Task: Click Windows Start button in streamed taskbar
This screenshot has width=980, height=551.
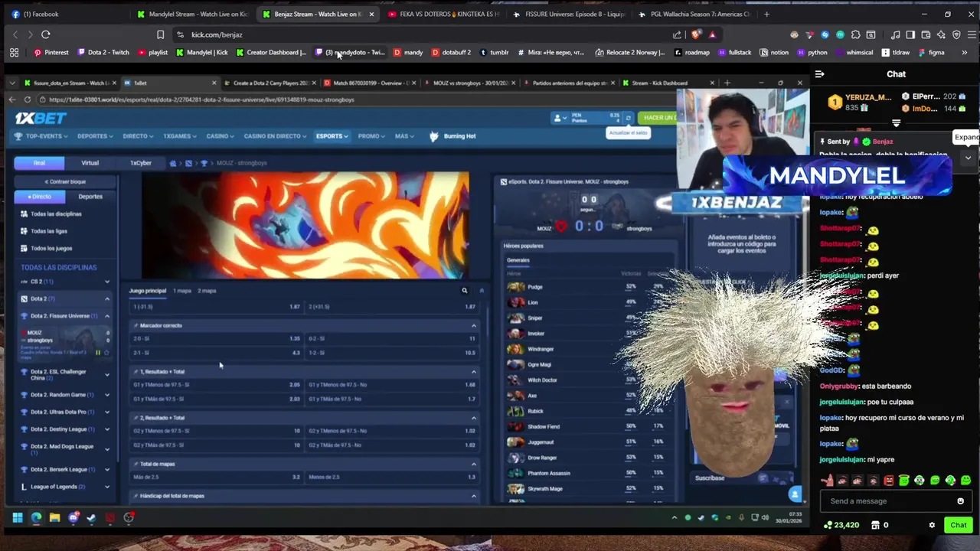Action: click(17, 518)
